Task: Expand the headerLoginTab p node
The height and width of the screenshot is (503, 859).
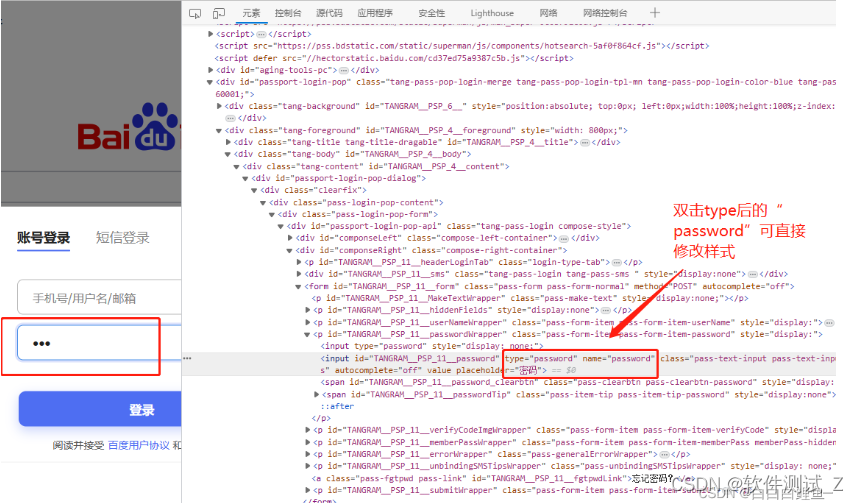Action: click(x=299, y=262)
